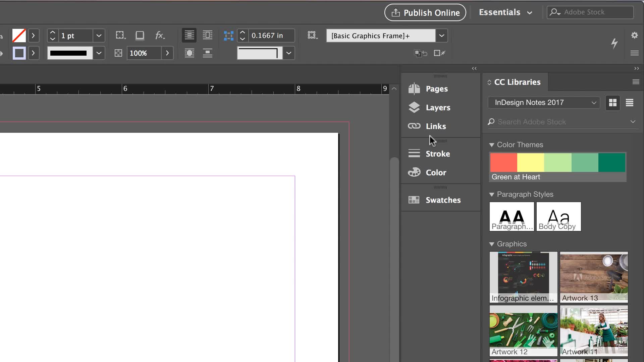644x362 pixels.
Task: Collapse the panel dock double arrows
Action: pyautogui.click(x=474, y=68)
